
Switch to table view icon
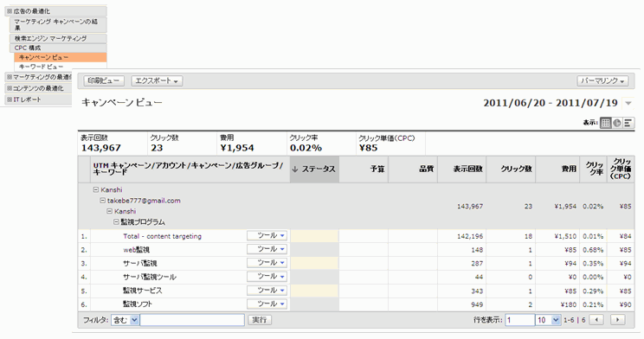(x=605, y=123)
